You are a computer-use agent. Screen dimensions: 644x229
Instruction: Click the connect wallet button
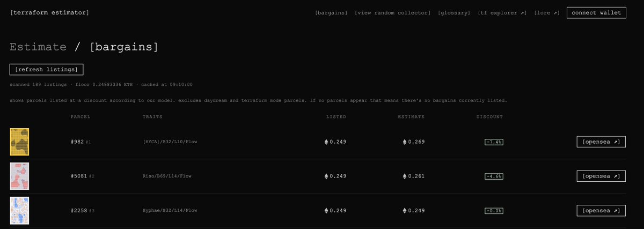point(596,12)
